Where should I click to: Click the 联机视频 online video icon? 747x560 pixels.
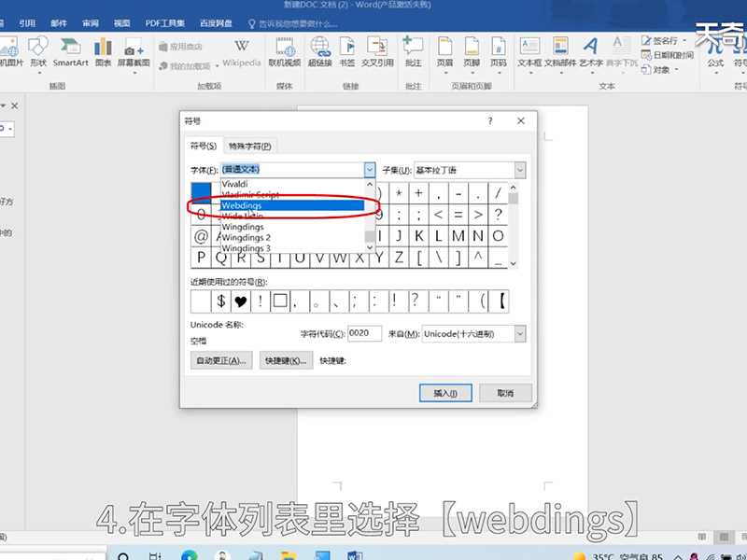(x=284, y=51)
